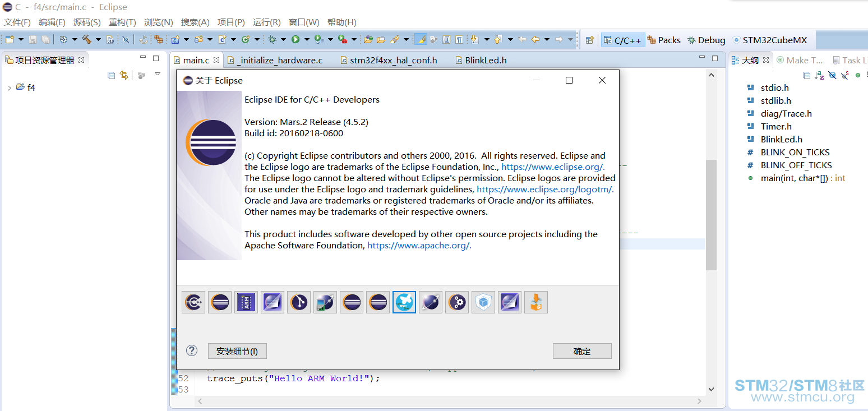Open the 帮助(H) menu
This screenshot has width=868, height=411.
[x=342, y=22]
